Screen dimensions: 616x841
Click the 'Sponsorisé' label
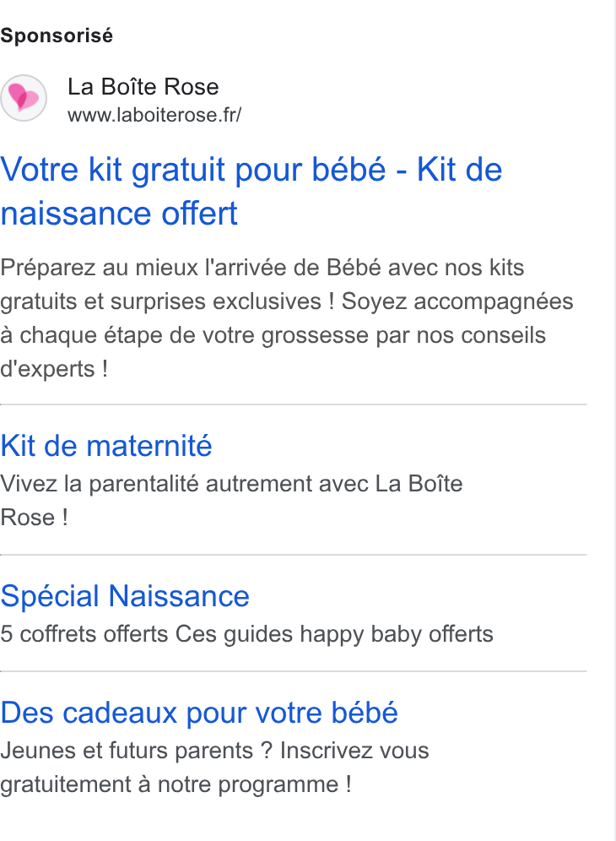(x=57, y=36)
